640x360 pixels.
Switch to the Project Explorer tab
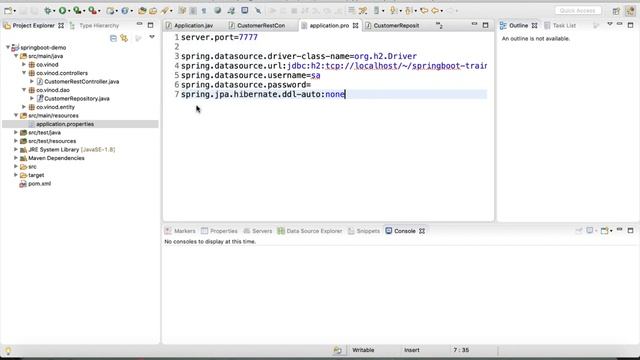click(33, 25)
